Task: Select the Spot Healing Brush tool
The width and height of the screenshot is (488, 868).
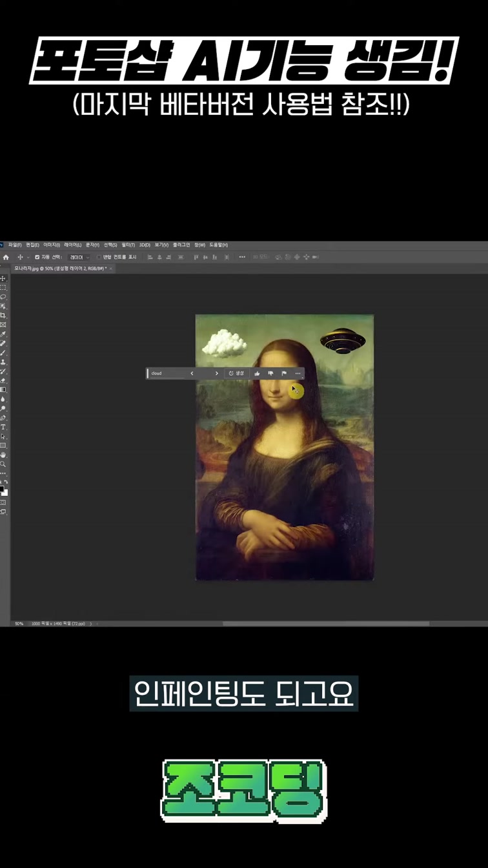Action: click(x=3, y=344)
